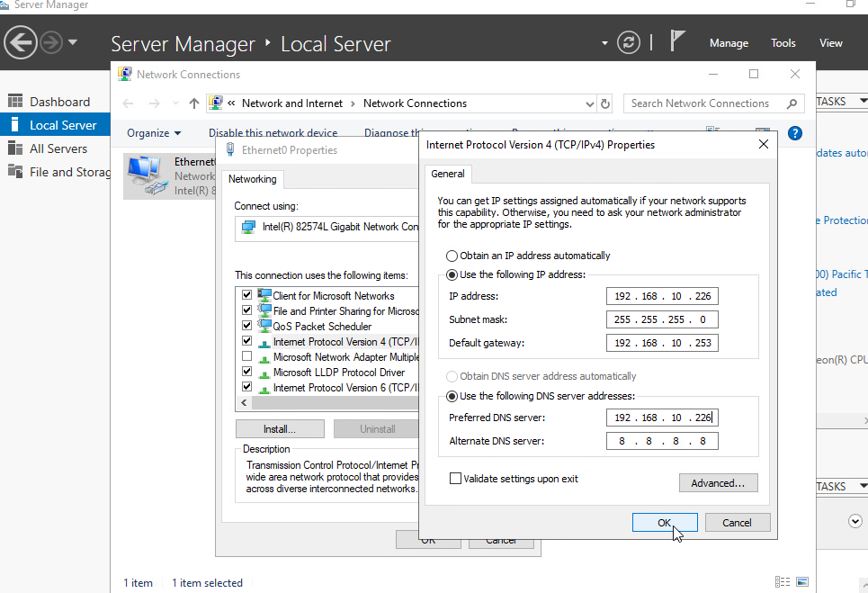Close the IPv4 Properties dialog
Viewport: 868px width, 593px height.
tap(764, 145)
